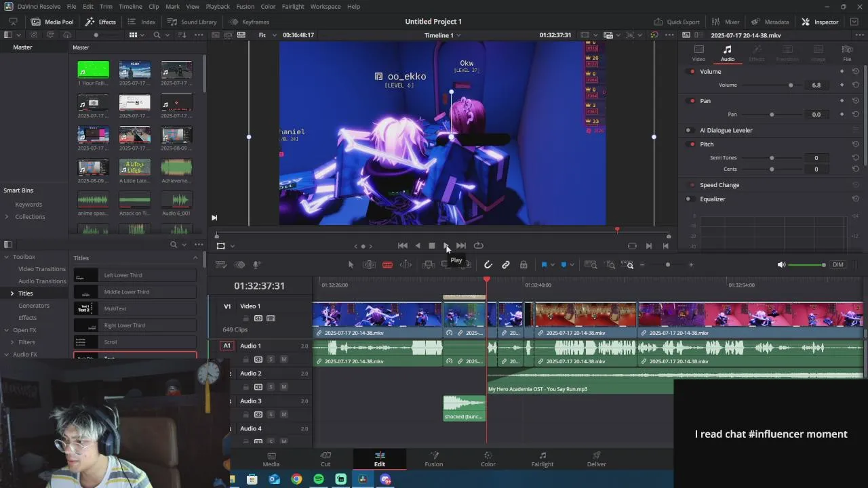868x488 pixels.
Task: Open the Workspace menu
Action: [325, 7]
